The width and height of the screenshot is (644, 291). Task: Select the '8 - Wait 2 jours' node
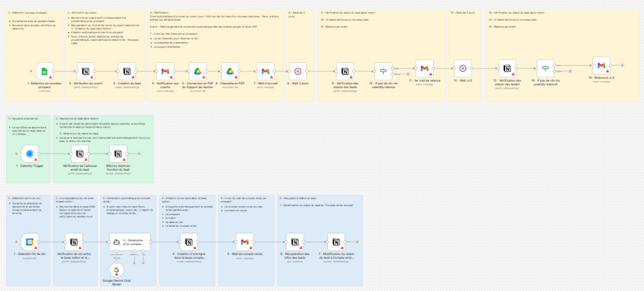(x=299, y=70)
